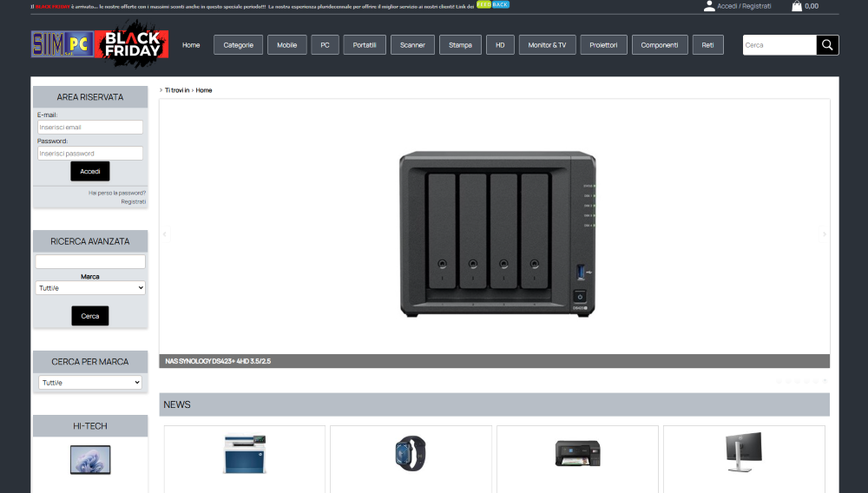Open the HD menu

click(500, 45)
